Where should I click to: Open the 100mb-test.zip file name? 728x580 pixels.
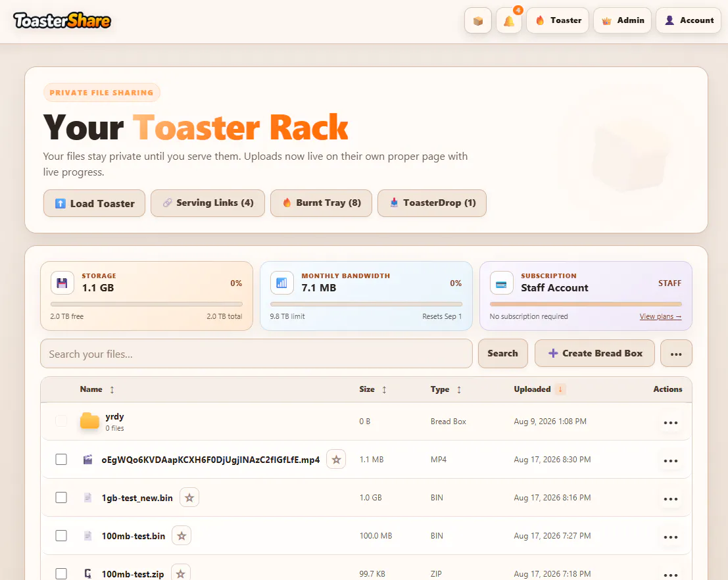point(133,574)
